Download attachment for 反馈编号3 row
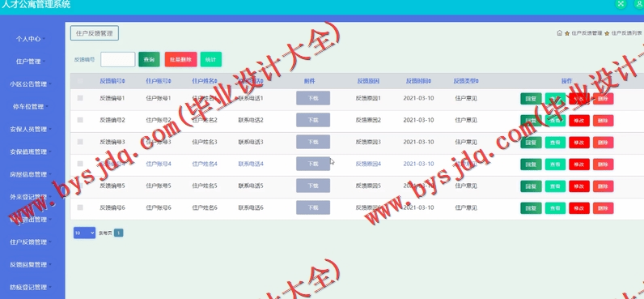The width and height of the screenshot is (644, 299). (313, 142)
